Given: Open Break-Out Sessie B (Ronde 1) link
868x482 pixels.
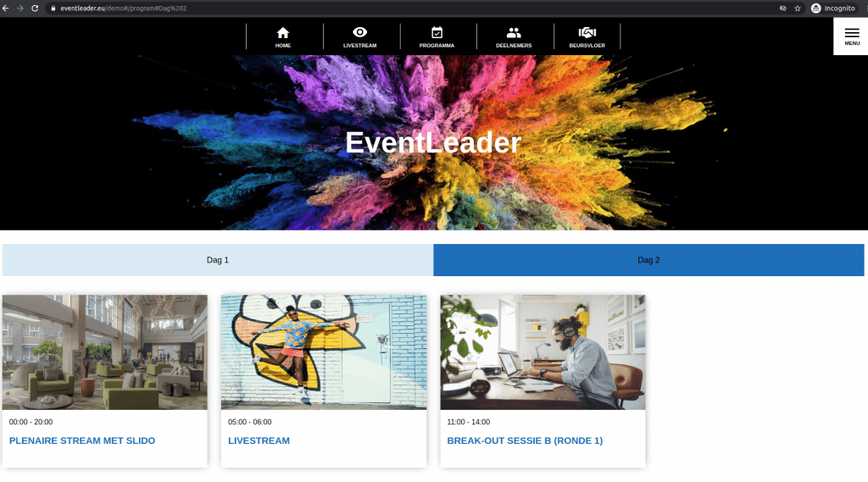Looking at the screenshot, I should (525, 441).
